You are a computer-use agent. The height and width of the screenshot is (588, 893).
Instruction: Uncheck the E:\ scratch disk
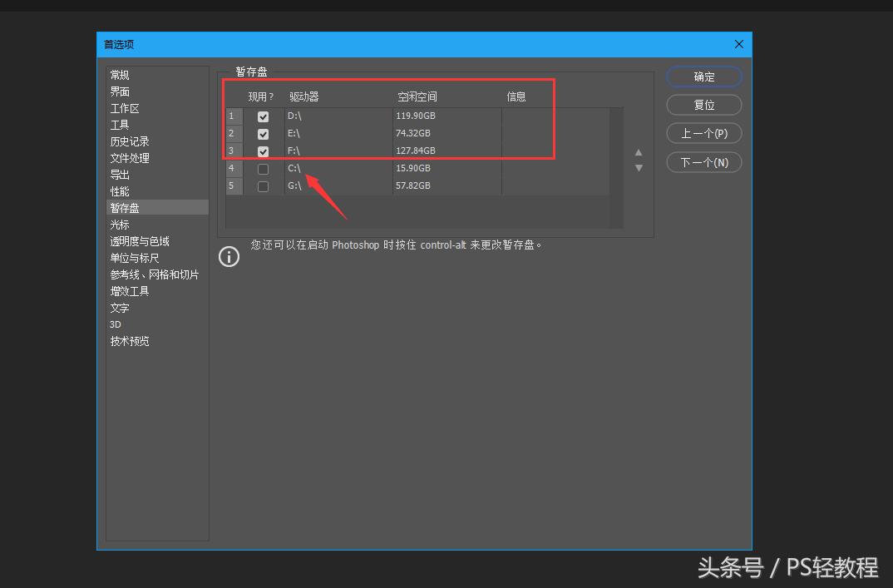tap(264, 133)
